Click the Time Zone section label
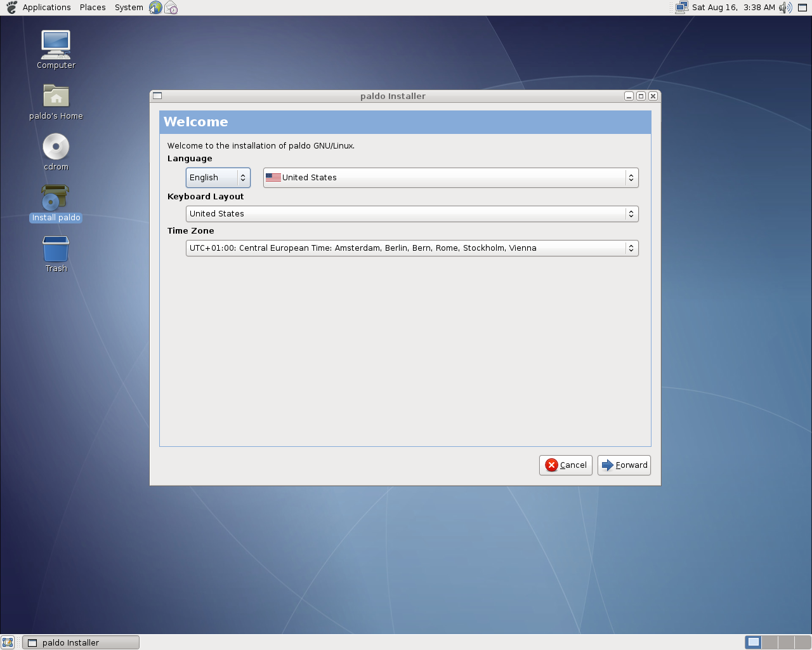The width and height of the screenshot is (812, 650). pyautogui.click(x=191, y=231)
